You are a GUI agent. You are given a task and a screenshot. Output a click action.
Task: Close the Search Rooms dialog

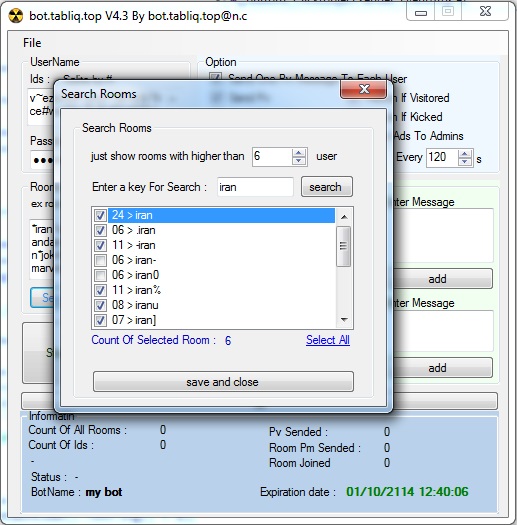point(364,89)
